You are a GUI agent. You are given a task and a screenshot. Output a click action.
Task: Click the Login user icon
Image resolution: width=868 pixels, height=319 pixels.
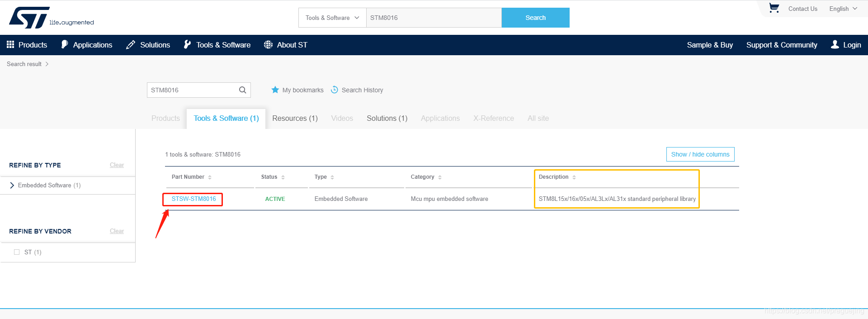coord(835,44)
